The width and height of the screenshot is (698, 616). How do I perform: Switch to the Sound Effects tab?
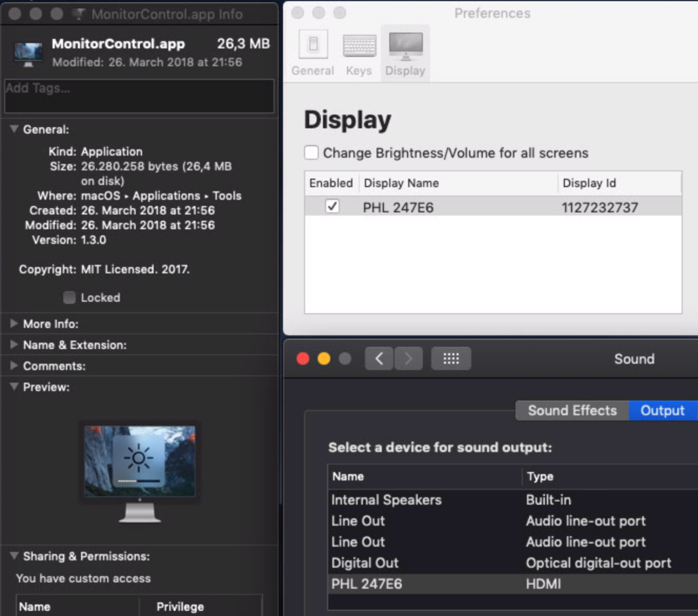click(x=572, y=411)
